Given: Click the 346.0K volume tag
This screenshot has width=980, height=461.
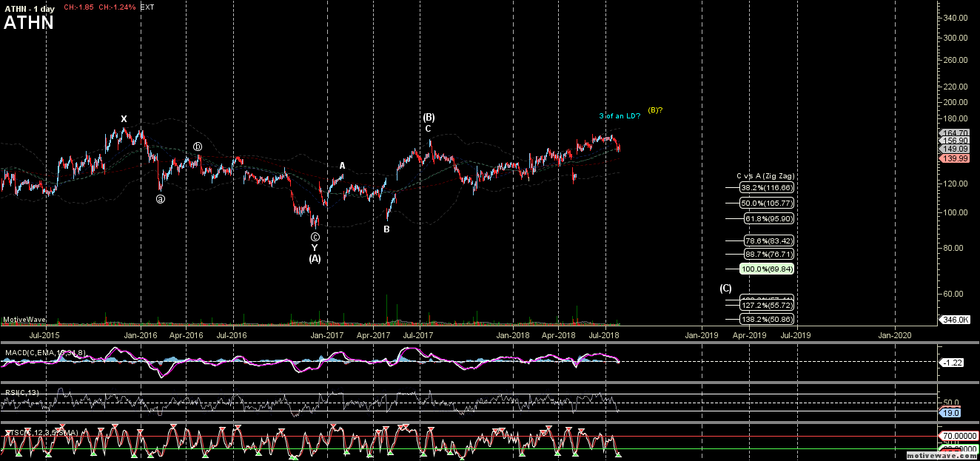Looking at the screenshot, I should point(954,320).
